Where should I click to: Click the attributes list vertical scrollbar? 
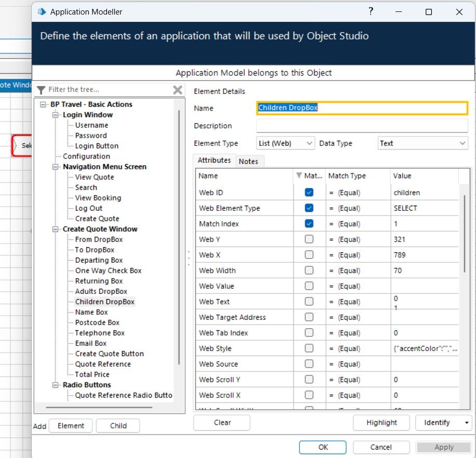pyautogui.click(x=464, y=234)
